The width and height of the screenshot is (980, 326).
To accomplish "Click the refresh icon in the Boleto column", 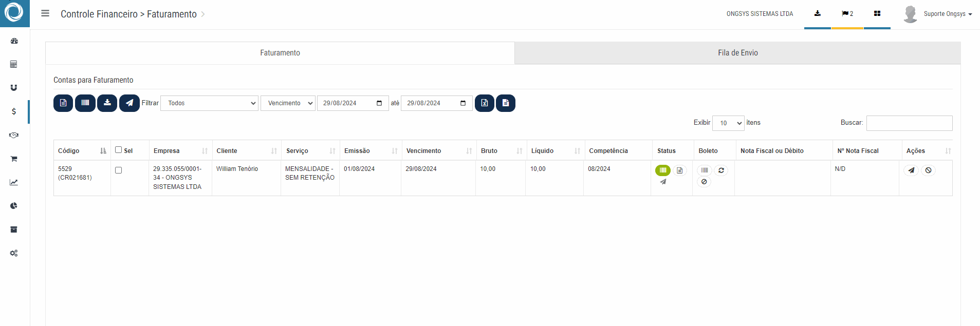I will (x=722, y=170).
